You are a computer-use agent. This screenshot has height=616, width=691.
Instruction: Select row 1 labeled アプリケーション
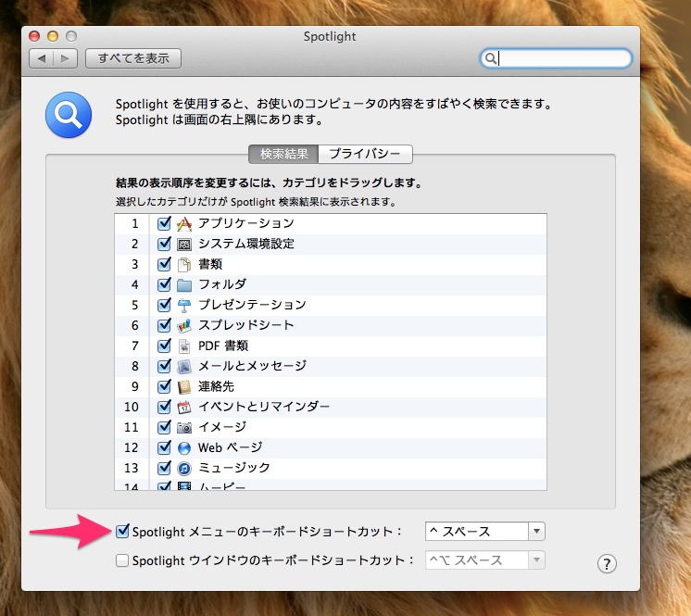[331, 223]
